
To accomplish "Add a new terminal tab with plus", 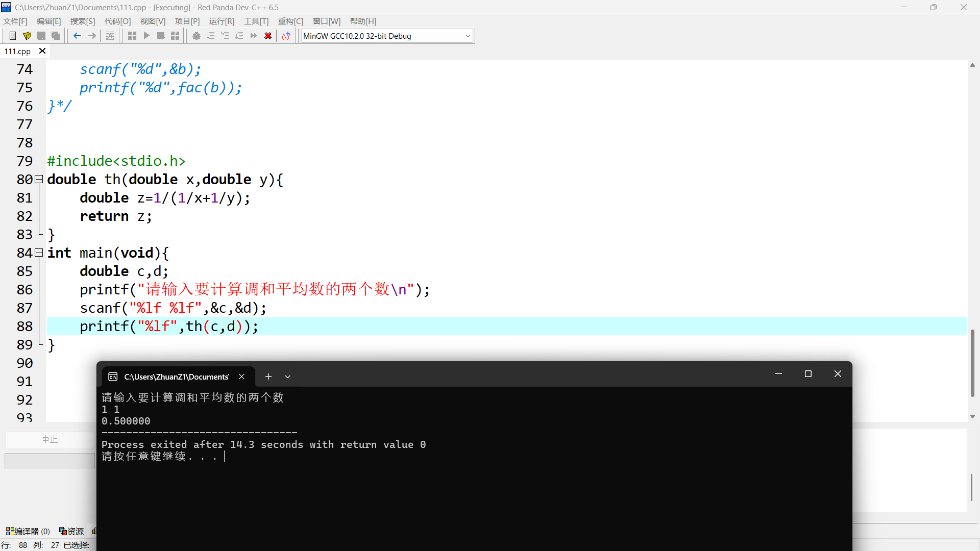I will 268,377.
